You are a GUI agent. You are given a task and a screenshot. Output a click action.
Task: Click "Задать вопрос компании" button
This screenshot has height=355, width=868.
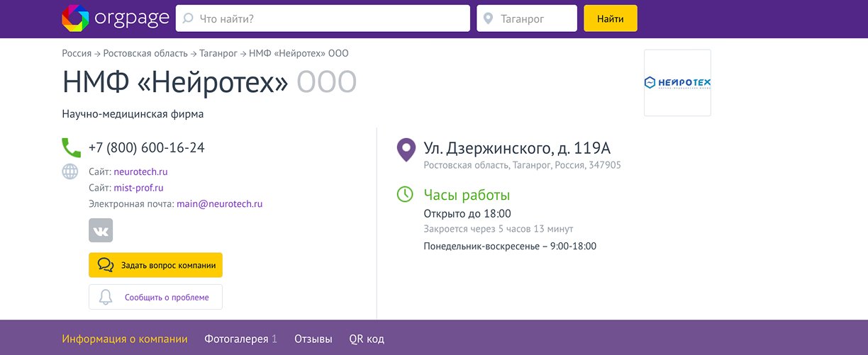click(x=155, y=265)
